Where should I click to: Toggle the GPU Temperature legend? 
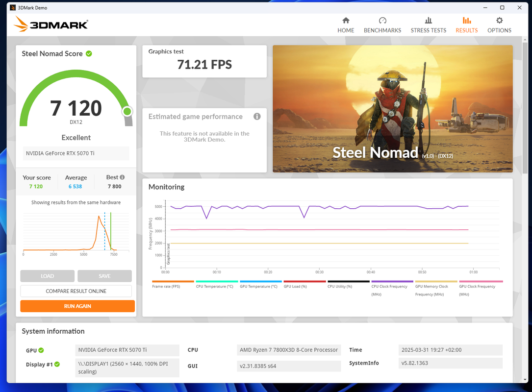point(260,284)
